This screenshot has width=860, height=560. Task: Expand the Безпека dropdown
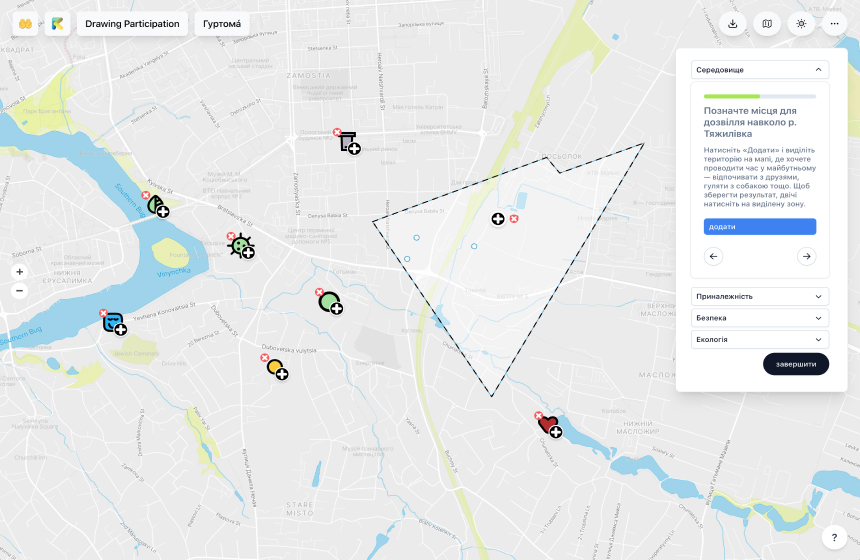pyautogui.click(x=759, y=318)
